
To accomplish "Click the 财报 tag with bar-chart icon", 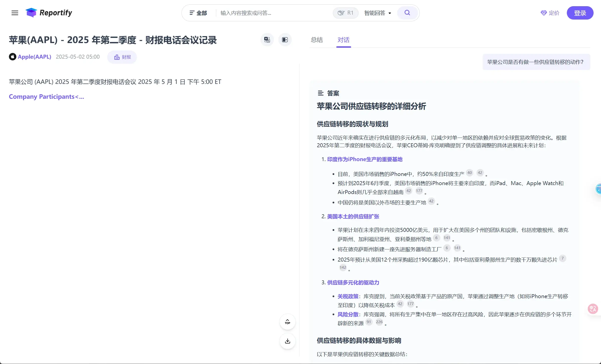I will pyautogui.click(x=122, y=57).
